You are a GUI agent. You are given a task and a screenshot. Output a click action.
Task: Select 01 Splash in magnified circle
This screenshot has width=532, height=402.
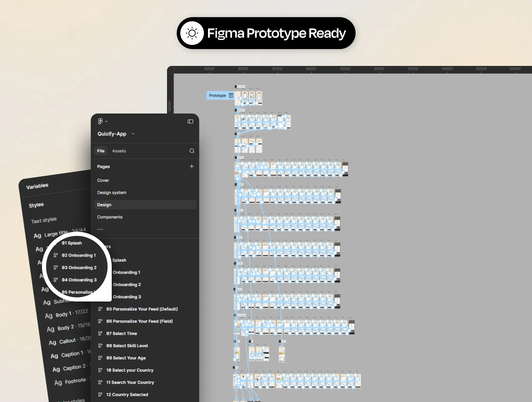tap(72, 243)
